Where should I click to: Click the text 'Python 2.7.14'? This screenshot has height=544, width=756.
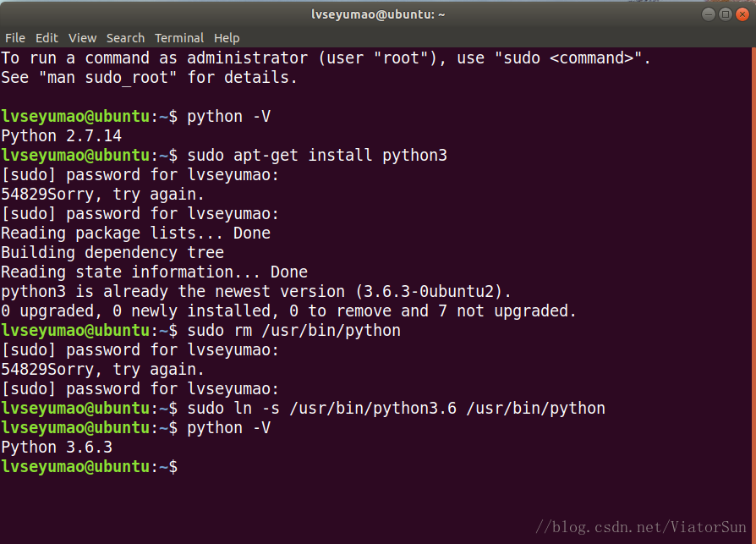coord(61,136)
